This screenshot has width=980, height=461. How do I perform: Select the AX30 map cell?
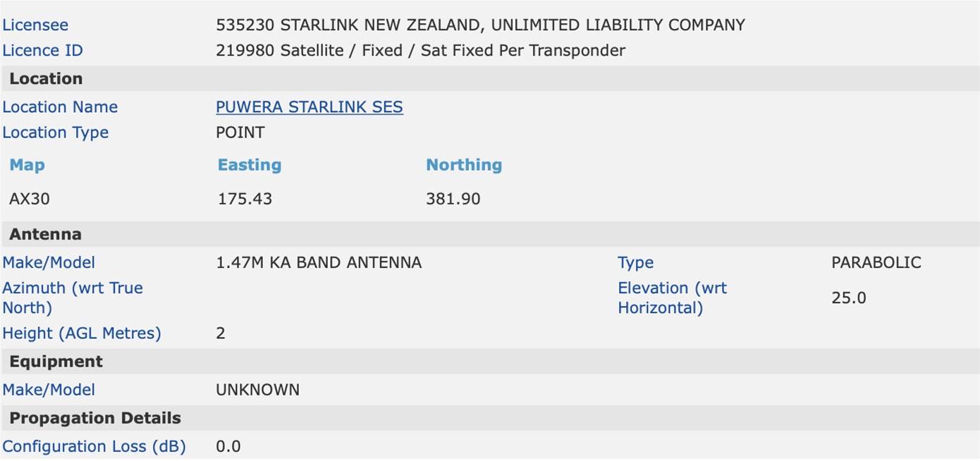point(30,199)
